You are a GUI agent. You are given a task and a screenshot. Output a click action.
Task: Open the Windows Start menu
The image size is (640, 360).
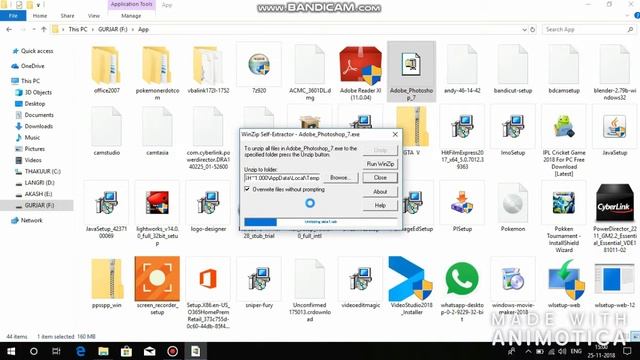click(11, 351)
